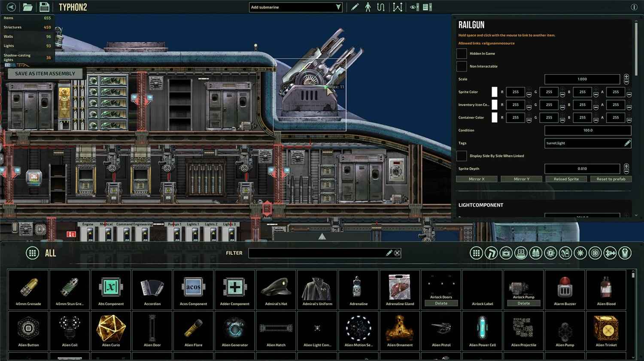Viewport: 644px width, 361px height.
Task: Select the Engine tab above the hotbar
Action: pos(89,224)
